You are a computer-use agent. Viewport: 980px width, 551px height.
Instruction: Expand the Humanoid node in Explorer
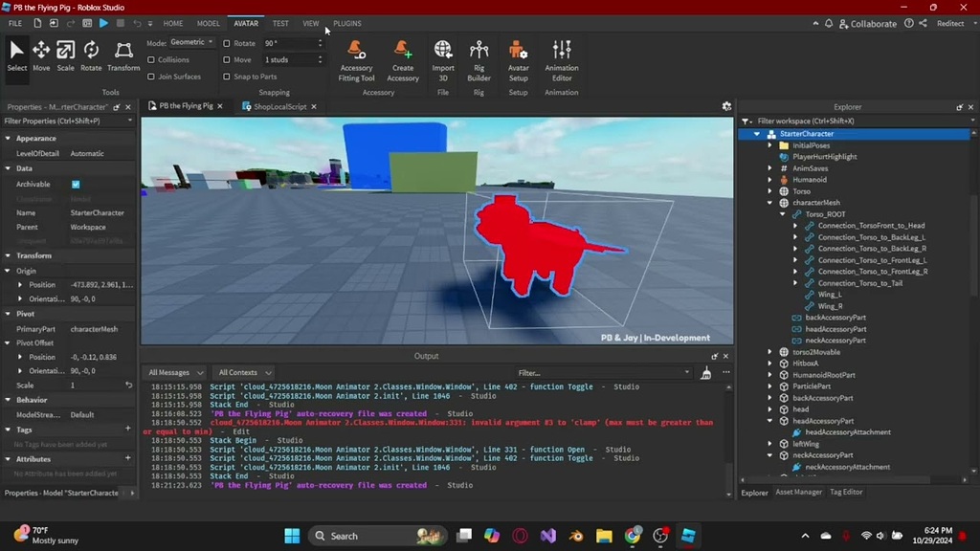[768, 180]
